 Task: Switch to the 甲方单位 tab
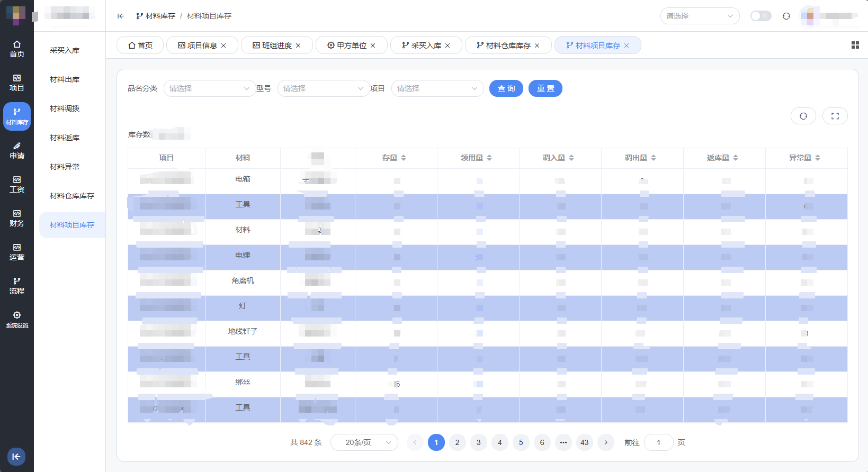pos(352,46)
